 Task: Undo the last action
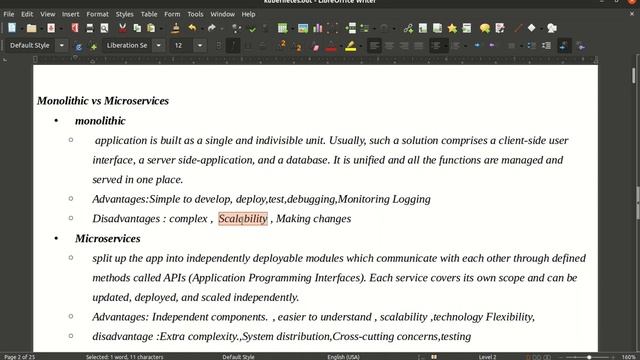192,28
